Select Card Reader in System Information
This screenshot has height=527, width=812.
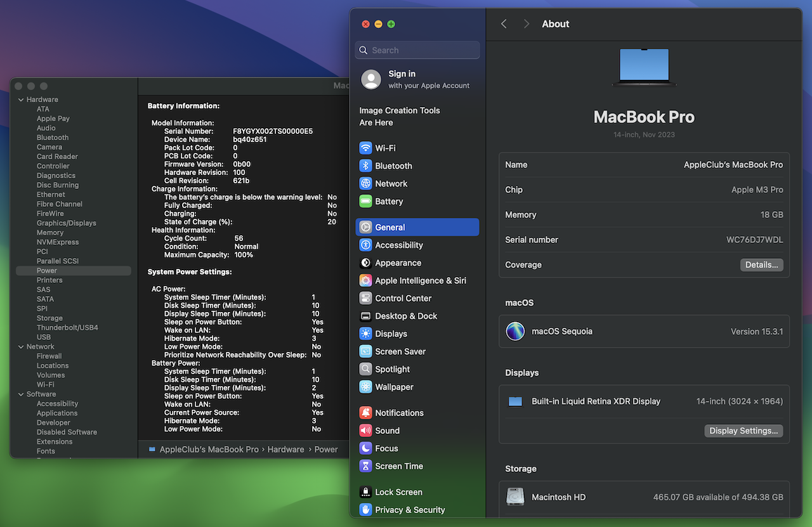[x=57, y=157]
